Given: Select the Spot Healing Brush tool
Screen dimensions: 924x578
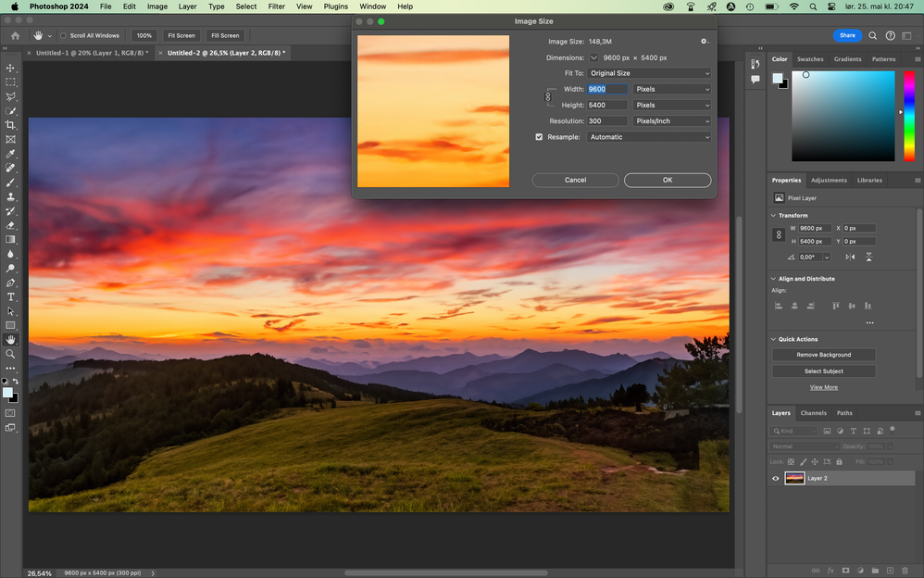Looking at the screenshot, I should coord(10,168).
